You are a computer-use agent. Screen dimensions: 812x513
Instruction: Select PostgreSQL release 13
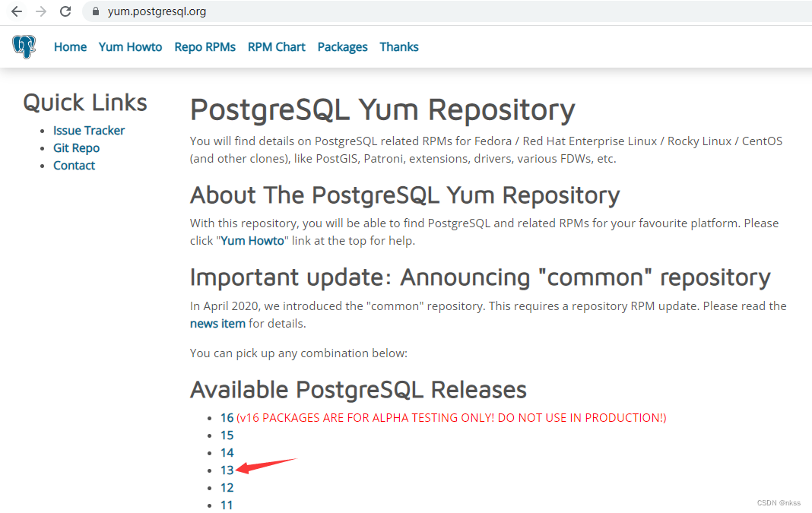click(x=227, y=470)
